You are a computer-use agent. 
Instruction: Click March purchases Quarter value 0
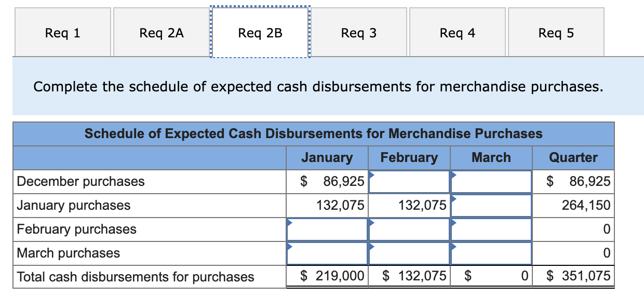pyautogui.click(x=573, y=253)
